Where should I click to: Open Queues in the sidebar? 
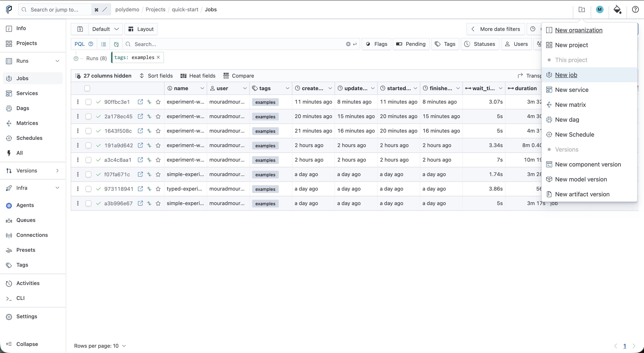(x=33, y=220)
